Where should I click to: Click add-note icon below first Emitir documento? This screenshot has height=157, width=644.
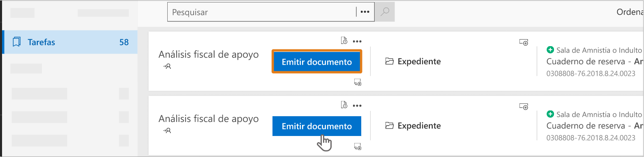(358, 83)
